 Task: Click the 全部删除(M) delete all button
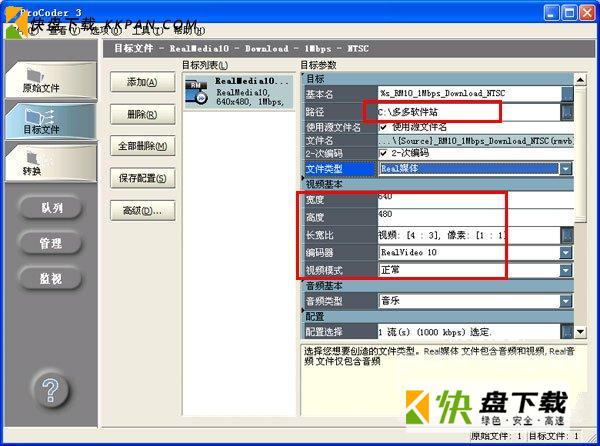(x=142, y=146)
